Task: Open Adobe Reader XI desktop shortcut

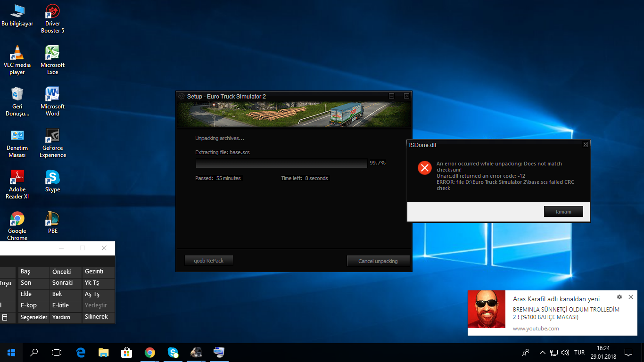Action: click(17, 184)
